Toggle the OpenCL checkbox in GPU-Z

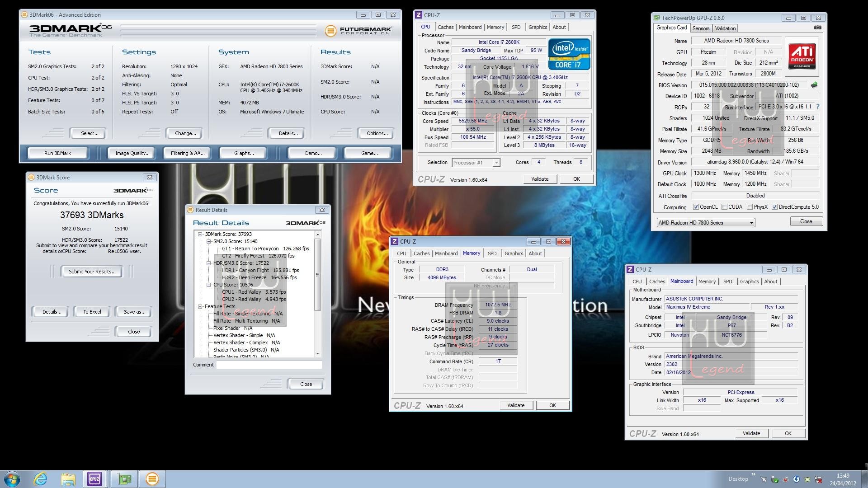click(696, 207)
